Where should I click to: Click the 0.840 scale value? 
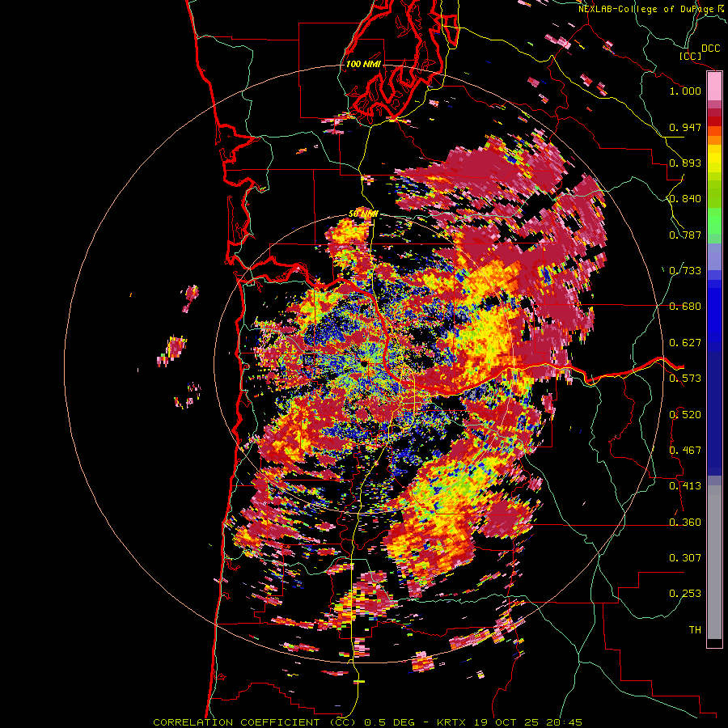point(685,199)
